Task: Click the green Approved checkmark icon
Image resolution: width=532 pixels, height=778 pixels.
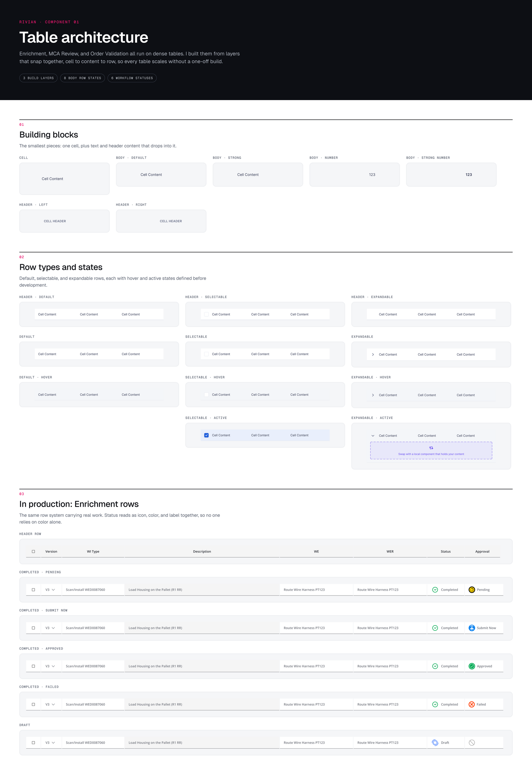Action: pos(472,666)
